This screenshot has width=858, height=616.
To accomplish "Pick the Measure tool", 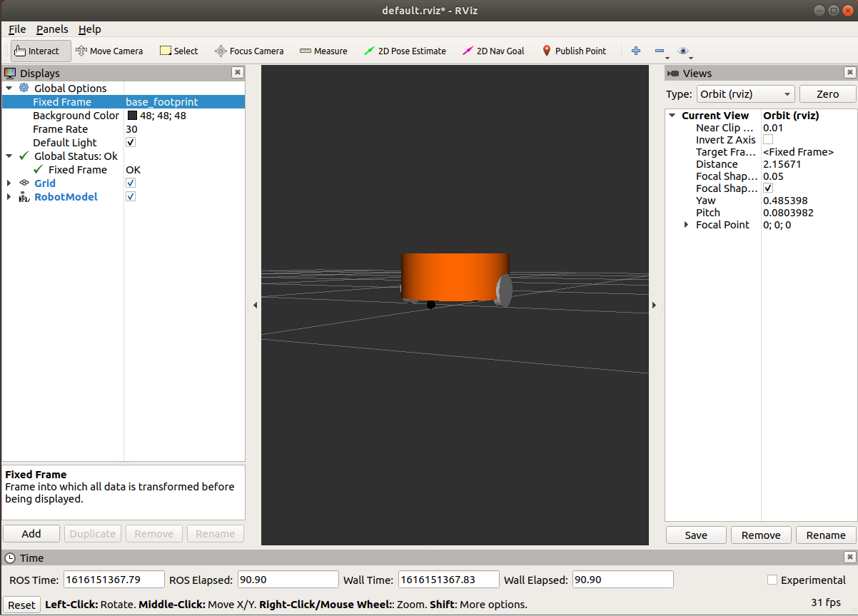I will [x=323, y=51].
